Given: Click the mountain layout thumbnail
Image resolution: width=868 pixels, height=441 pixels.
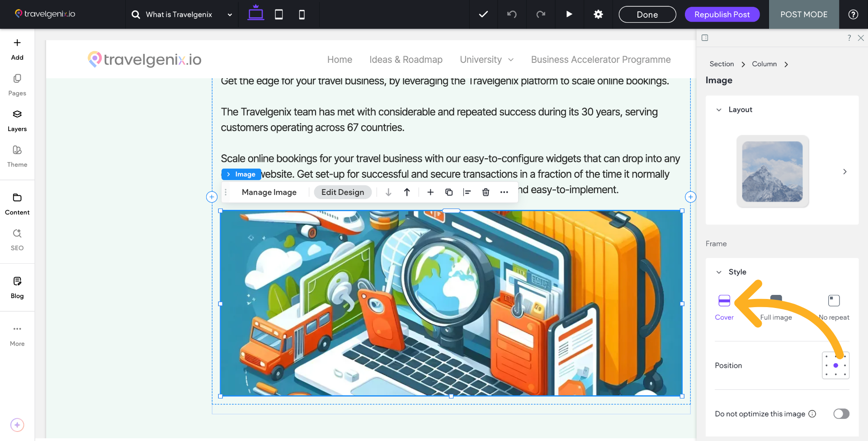Looking at the screenshot, I should click(x=772, y=171).
